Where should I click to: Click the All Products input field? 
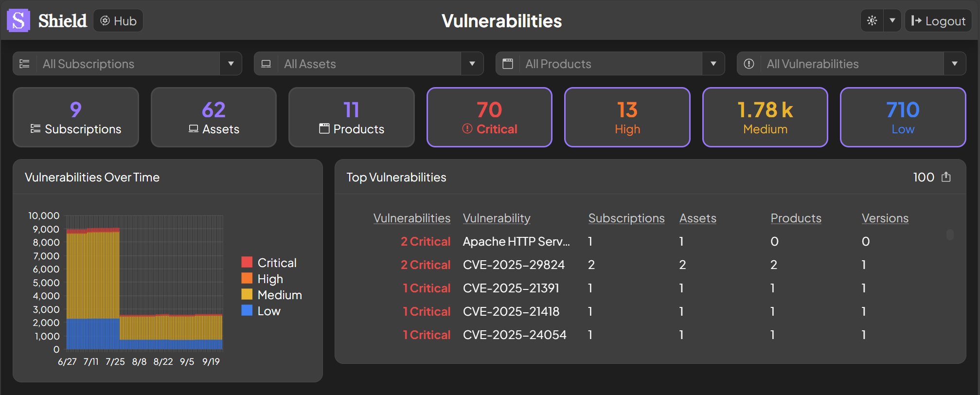610,64
